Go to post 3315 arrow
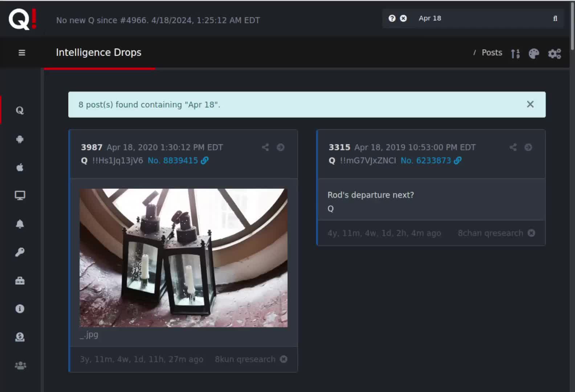Image resolution: width=575 pixels, height=392 pixels. 528,147
